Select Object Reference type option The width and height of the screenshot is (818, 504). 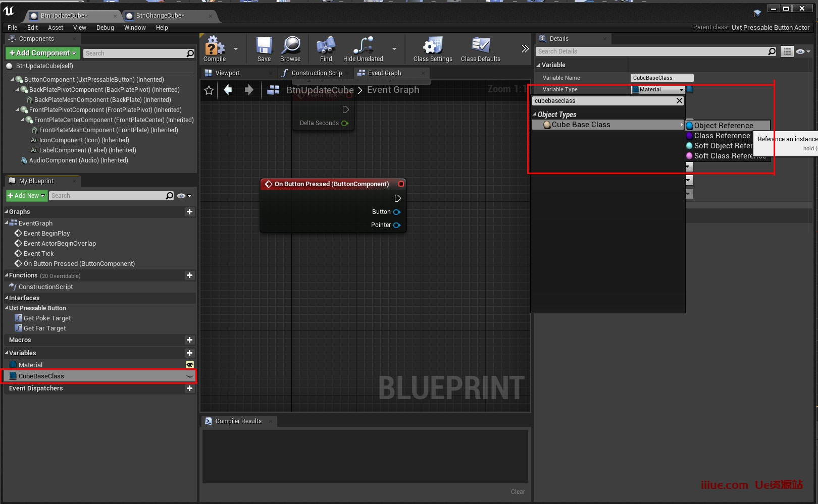(x=723, y=126)
